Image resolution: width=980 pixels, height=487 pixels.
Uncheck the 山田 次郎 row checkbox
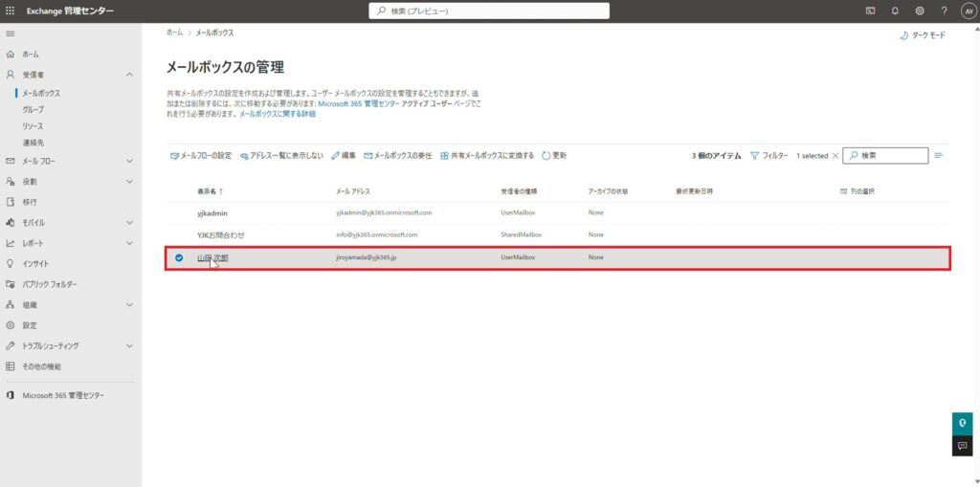click(179, 257)
